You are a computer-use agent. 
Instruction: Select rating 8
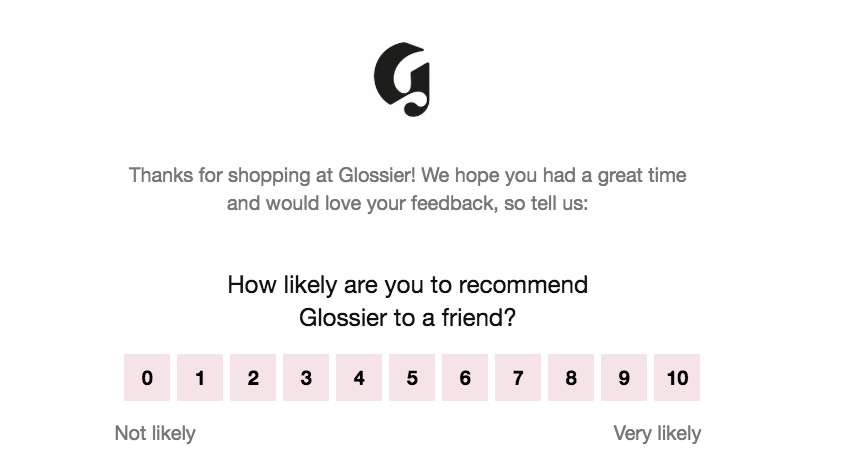pos(571,378)
